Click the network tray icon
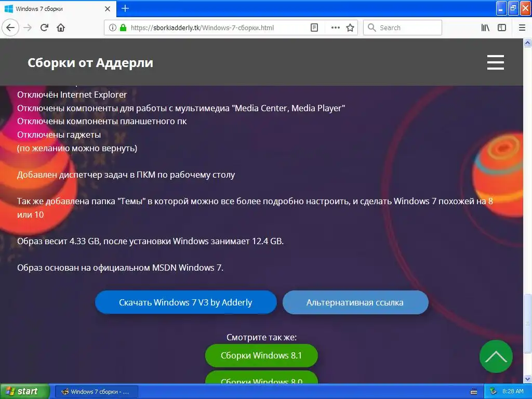The height and width of the screenshot is (399, 532). point(494,392)
